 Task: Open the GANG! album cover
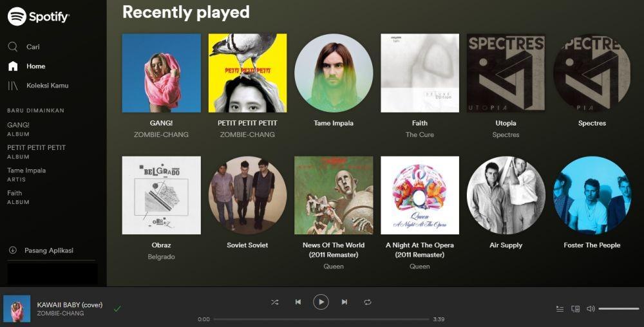(162, 73)
